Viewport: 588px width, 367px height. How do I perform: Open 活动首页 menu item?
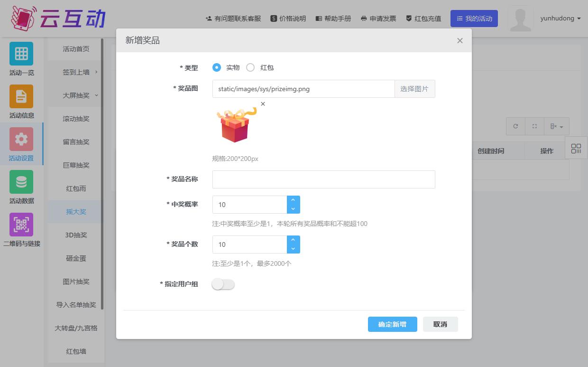[76, 49]
